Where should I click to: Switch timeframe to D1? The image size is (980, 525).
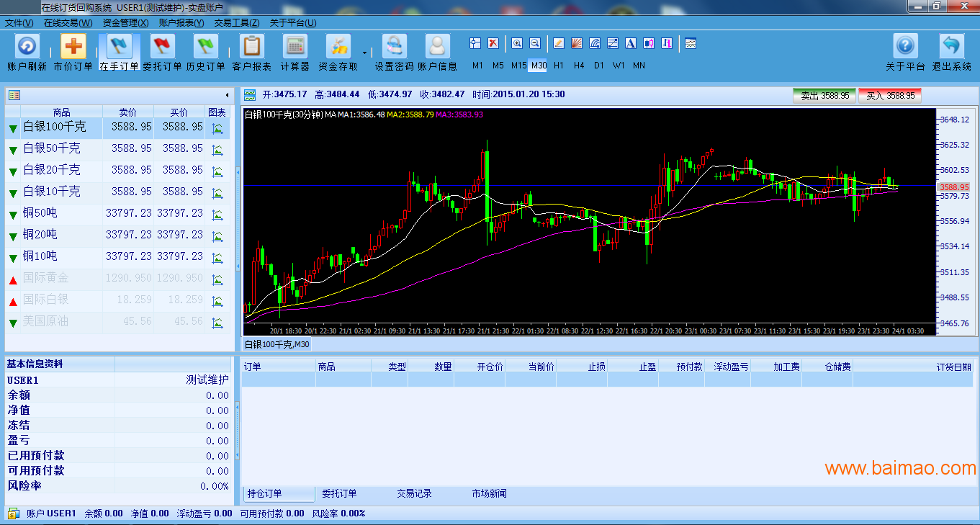(599, 66)
